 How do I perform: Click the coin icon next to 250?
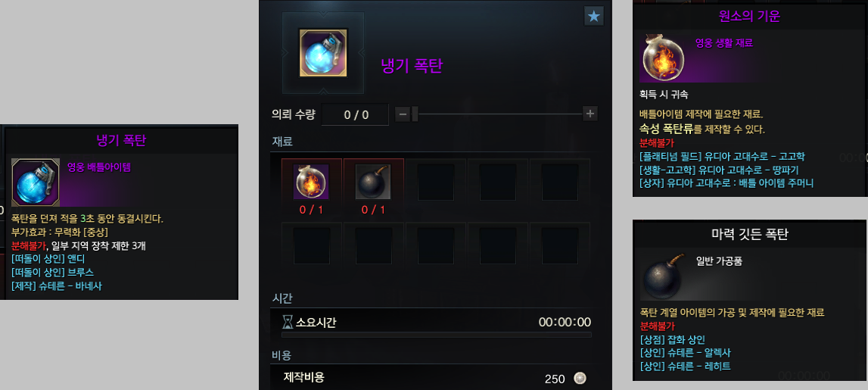[580, 379]
